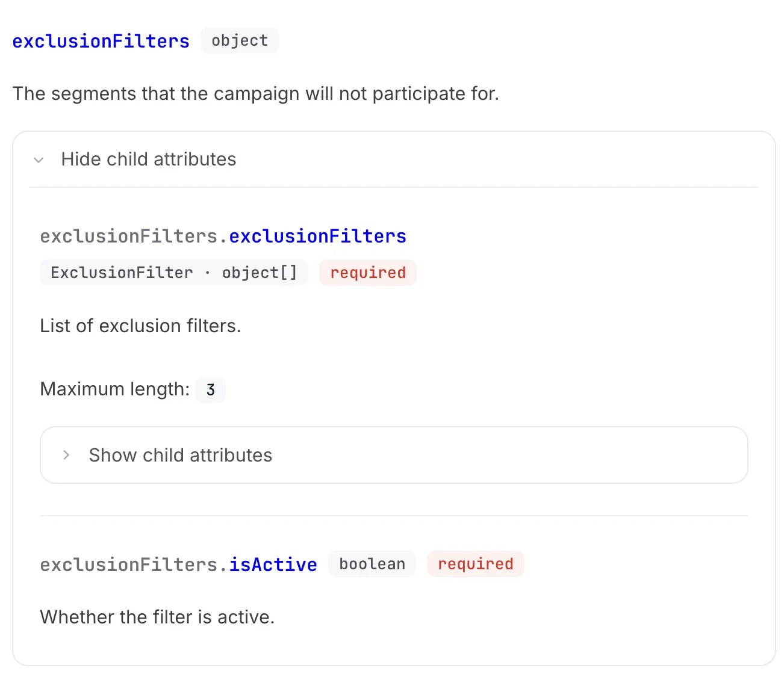Click the object type badge next to exclusionFilters

point(239,40)
